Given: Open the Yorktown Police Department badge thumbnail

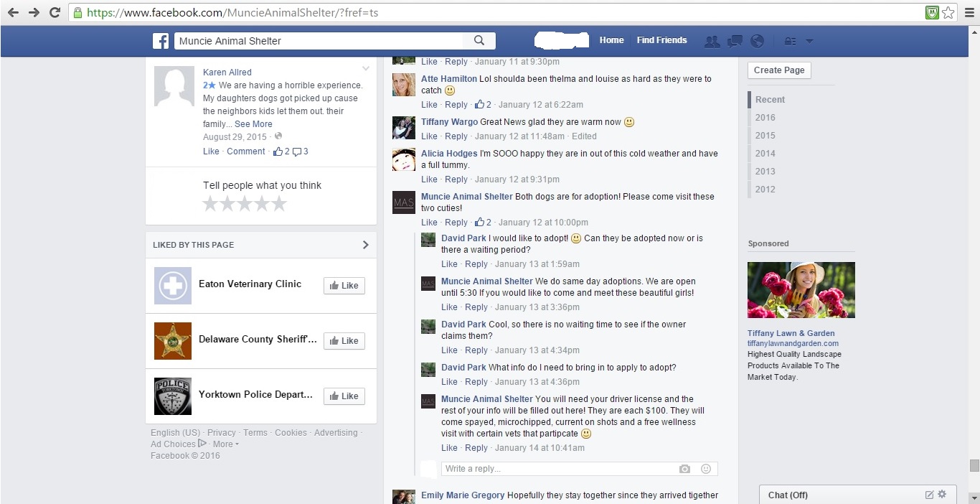Looking at the screenshot, I should [x=173, y=396].
